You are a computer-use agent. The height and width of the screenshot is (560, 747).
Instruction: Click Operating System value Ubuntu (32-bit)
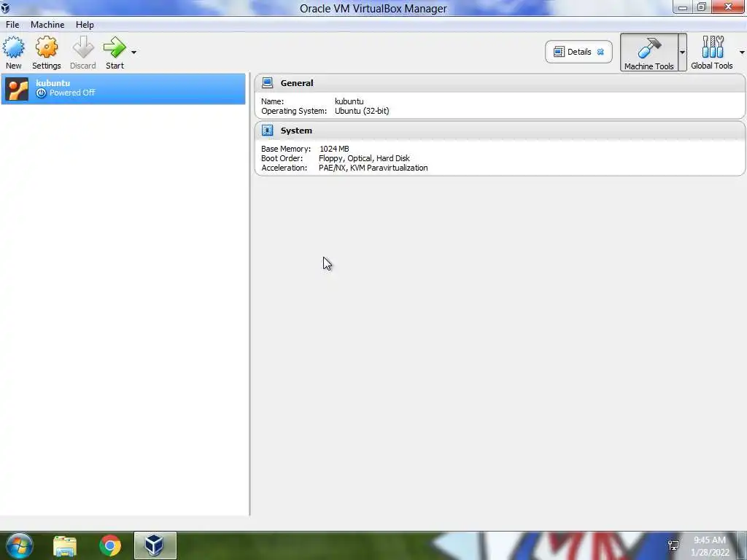pos(362,111)
